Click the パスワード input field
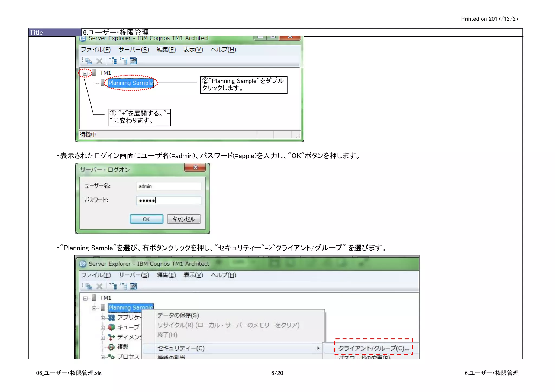 pyautogui.click(x=169, y=200)
